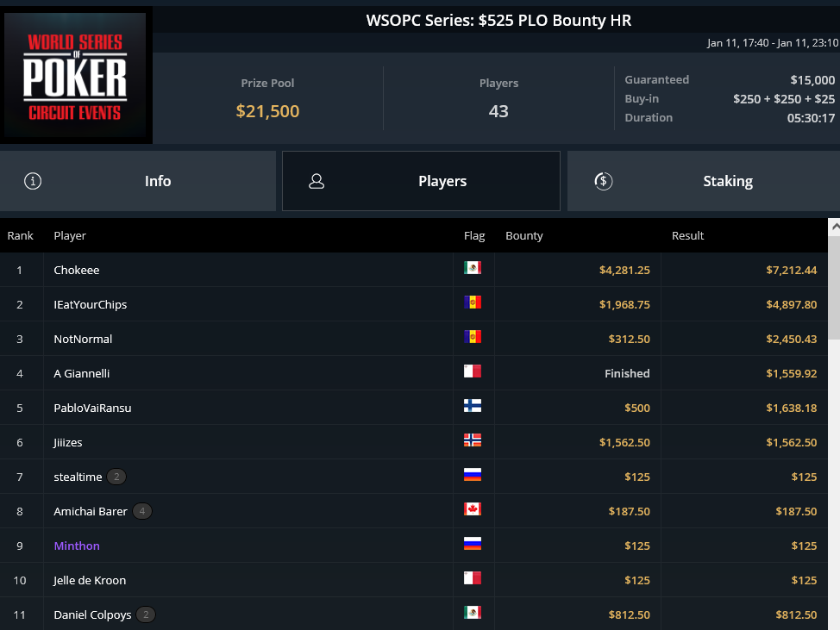Select the IEatYourChips player row

pos(414,304)
